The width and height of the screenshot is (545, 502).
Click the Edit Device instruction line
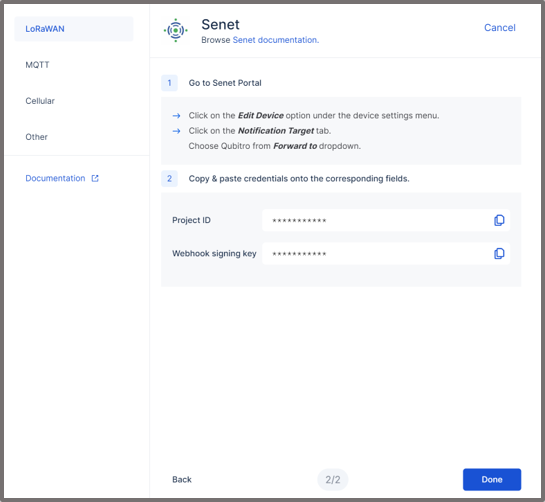coord(314,115)
